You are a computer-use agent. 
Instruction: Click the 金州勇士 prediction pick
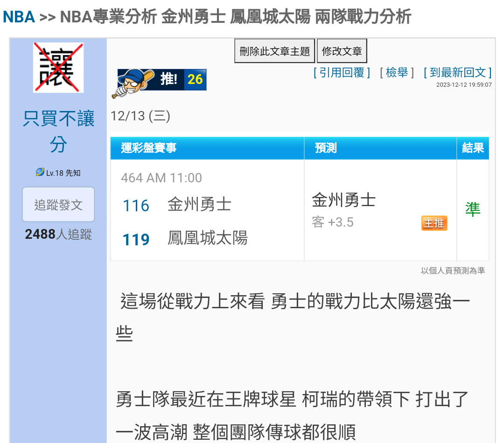pyautogui.click(x=343, y=200)
